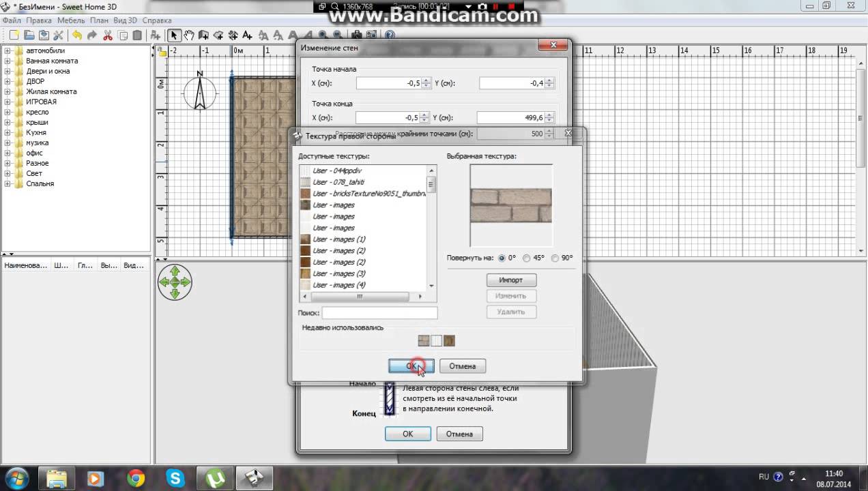868x491 pixels.
Task: Click 3D navigation up arrow
Action: click(175, 271)
